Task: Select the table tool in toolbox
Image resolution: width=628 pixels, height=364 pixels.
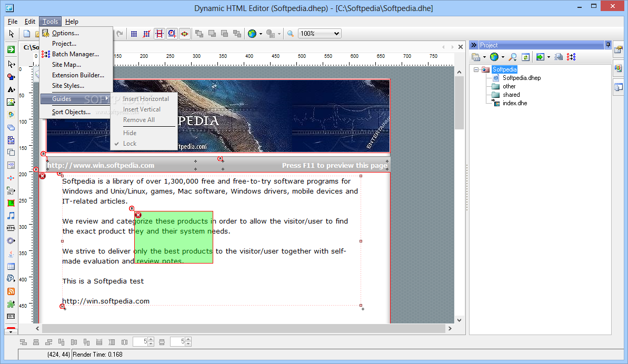Action: click(11, 266)
